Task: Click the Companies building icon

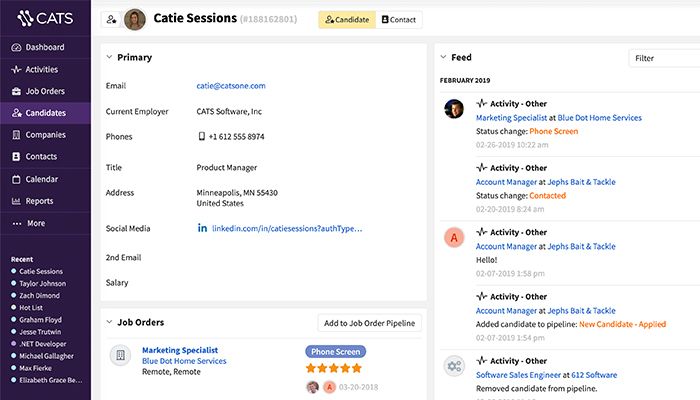Action: point(15,135)
